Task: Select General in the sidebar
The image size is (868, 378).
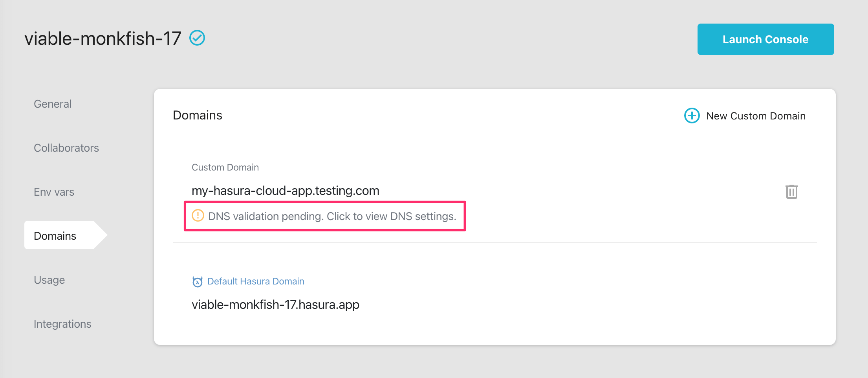Action: [x=52, y=104]
